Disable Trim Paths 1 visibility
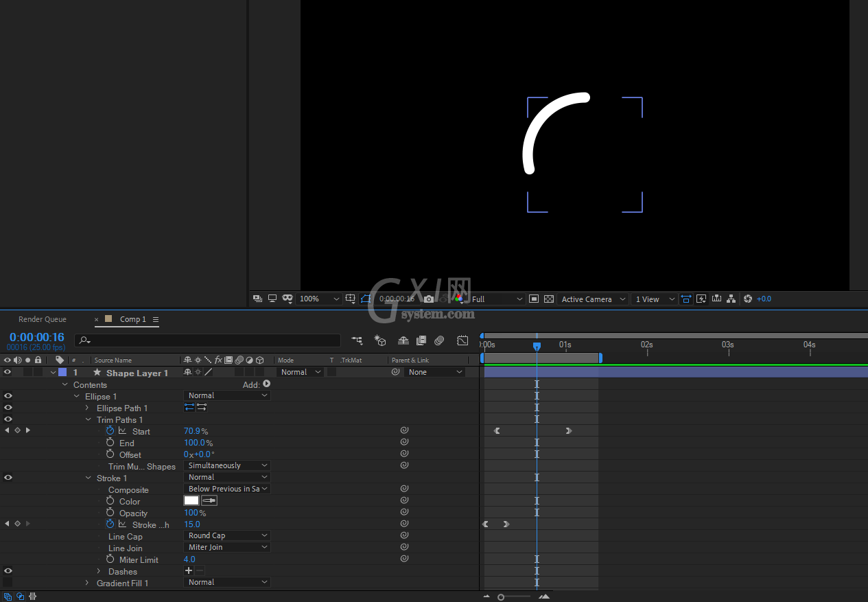The height and width of the screenshot is (602, 868). (8, 419)
